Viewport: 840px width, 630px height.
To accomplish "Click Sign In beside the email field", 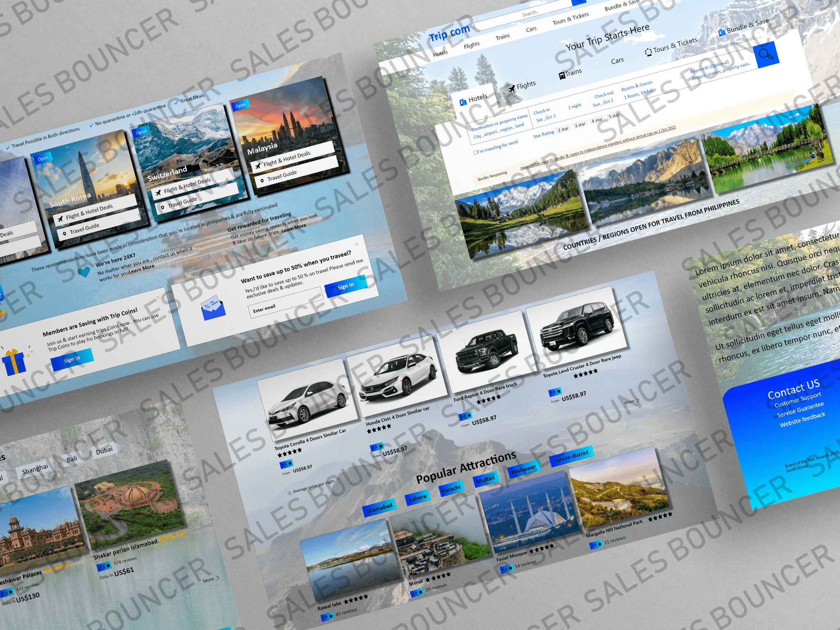I will tap(345, 286).
